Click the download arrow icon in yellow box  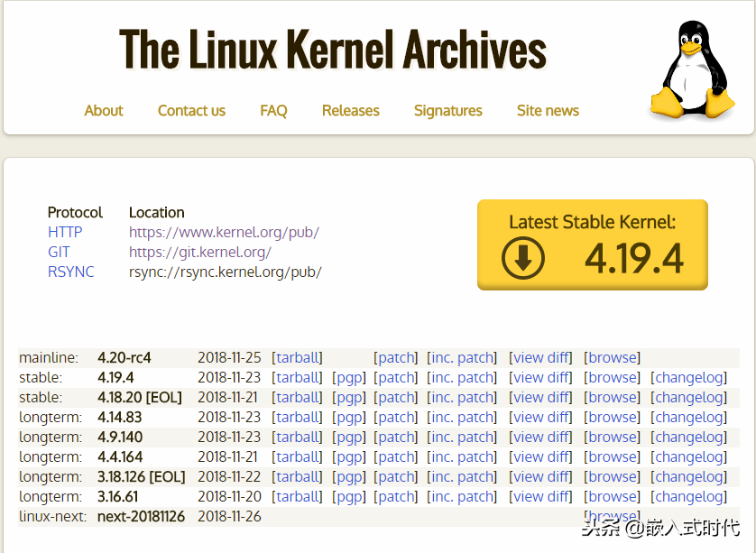coord(522,258)
